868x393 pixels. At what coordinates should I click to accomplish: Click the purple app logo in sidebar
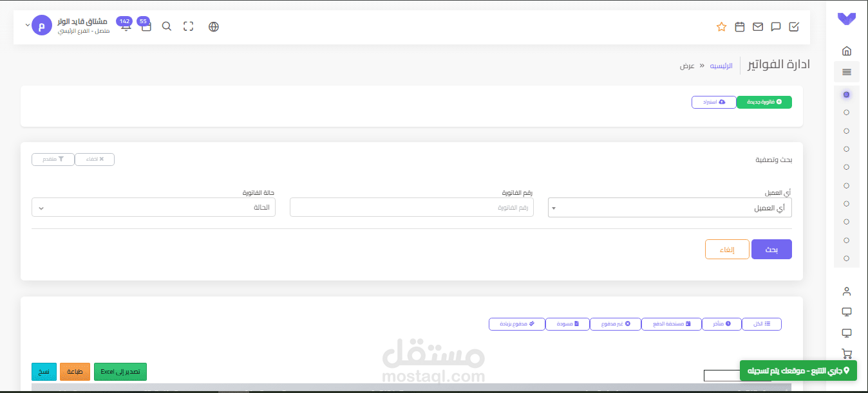click(847, 19)
